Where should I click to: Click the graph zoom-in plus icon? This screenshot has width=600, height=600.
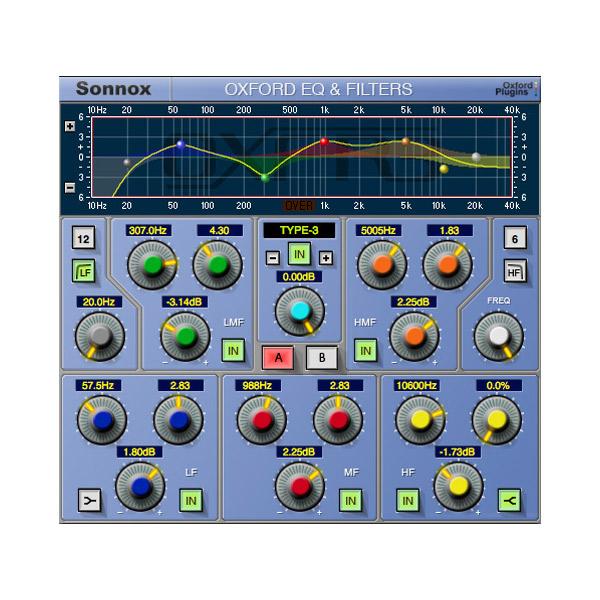pyautogui.click(x=69, y=126)
